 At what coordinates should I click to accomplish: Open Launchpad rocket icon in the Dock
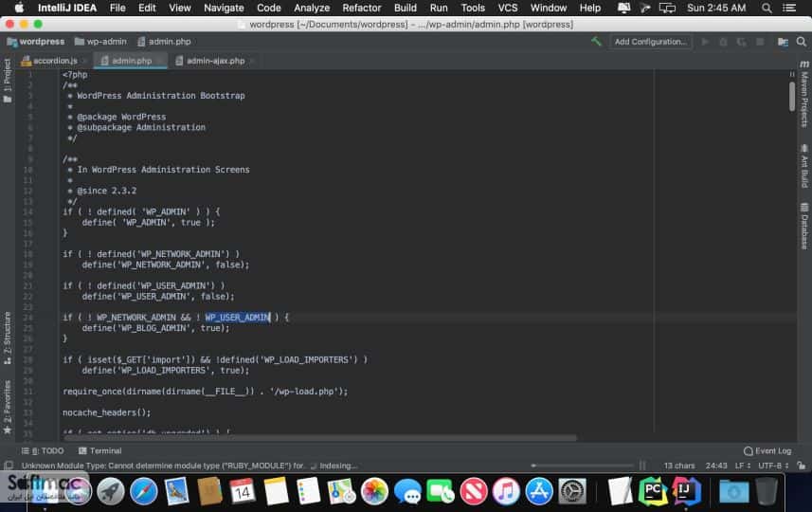110,491
